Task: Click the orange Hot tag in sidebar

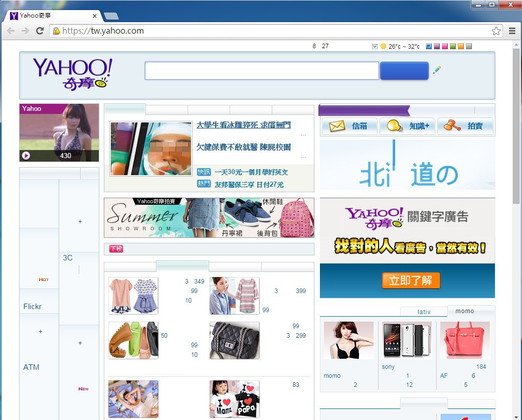Action: tap(44, 279)
